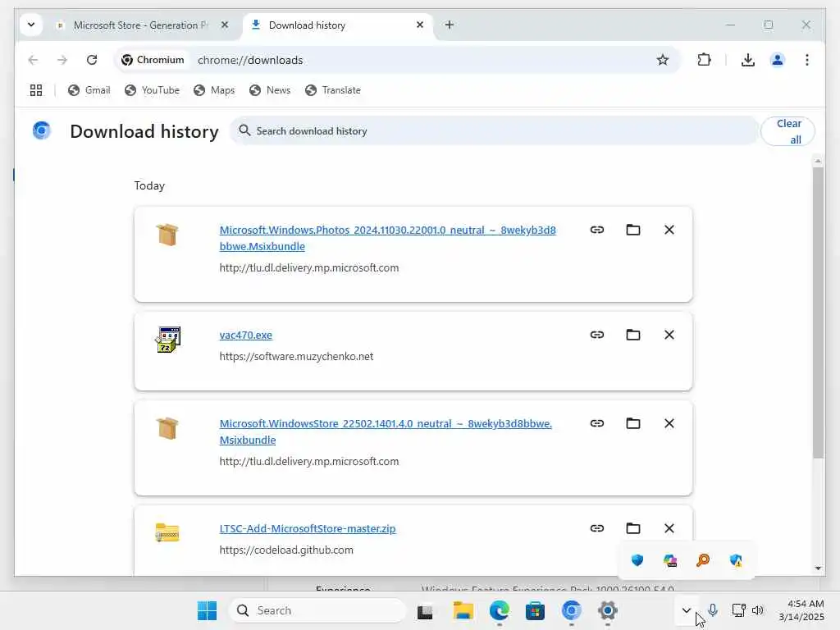Remove vac470.exe from download list
The height and width of the screenshot is (630, 840).
coord(669,335)
